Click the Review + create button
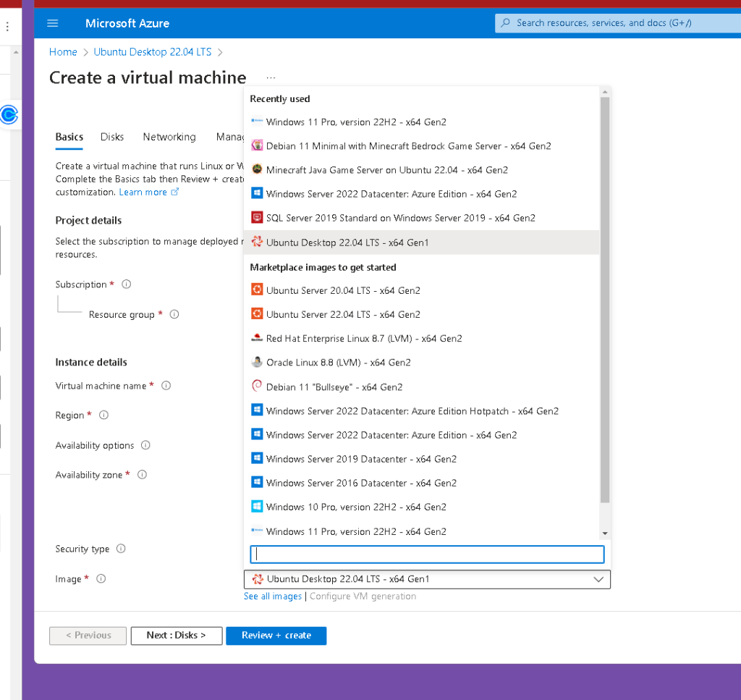The width and height of the screenshot is (741, 700). pos(276,636)
